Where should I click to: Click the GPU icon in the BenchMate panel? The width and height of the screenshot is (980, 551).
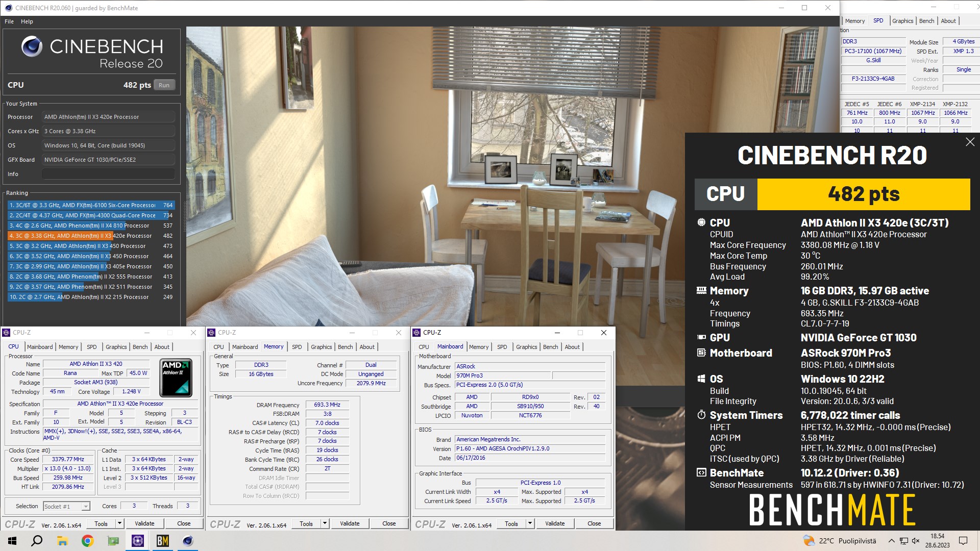pos(701,337)
